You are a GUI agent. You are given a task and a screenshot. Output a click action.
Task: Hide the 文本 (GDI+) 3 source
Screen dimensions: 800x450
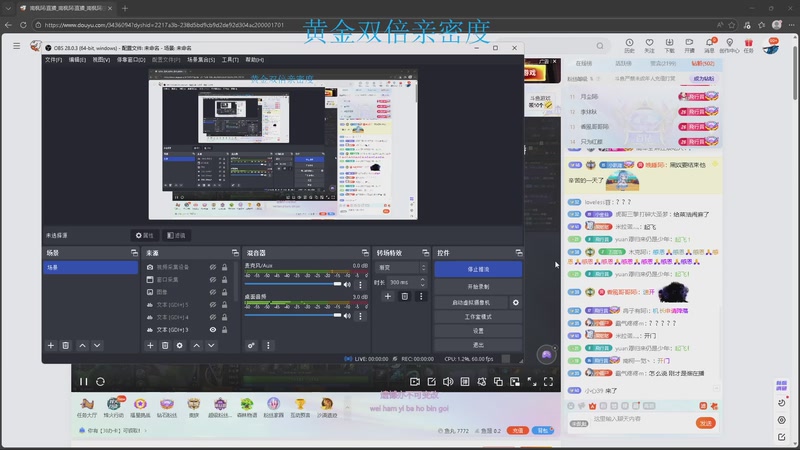pyautogui.click(x=213, y=330)
